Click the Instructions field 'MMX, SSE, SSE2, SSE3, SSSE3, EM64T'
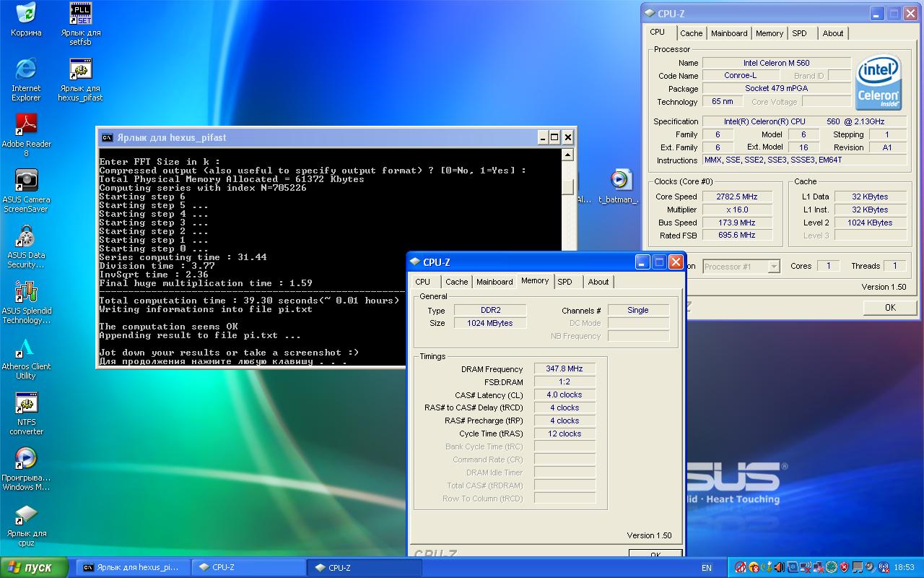Screen dimensions: 924x578 coord(805,160)
